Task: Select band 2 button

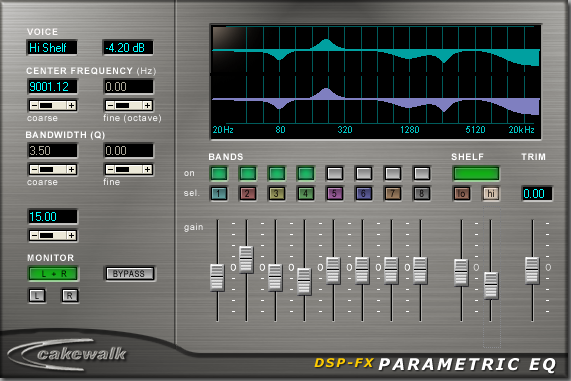Action: [248, 193]
